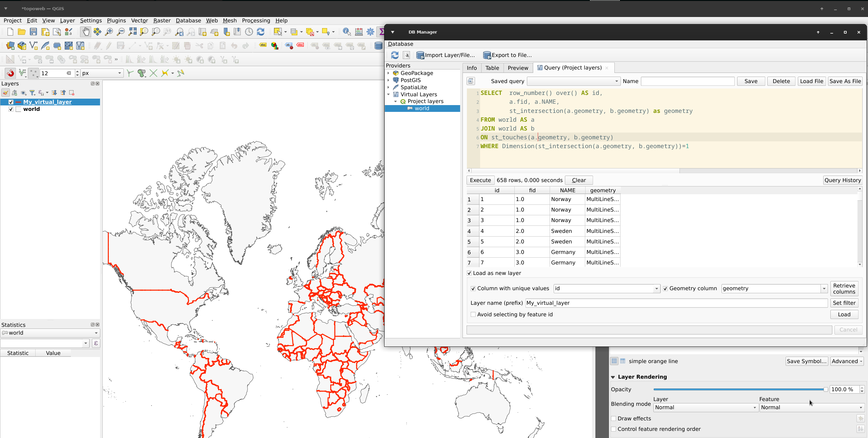The height and width of the screenshot is (438, 868).
Task: Collapse the Project layers node
Action: point(395,101)
